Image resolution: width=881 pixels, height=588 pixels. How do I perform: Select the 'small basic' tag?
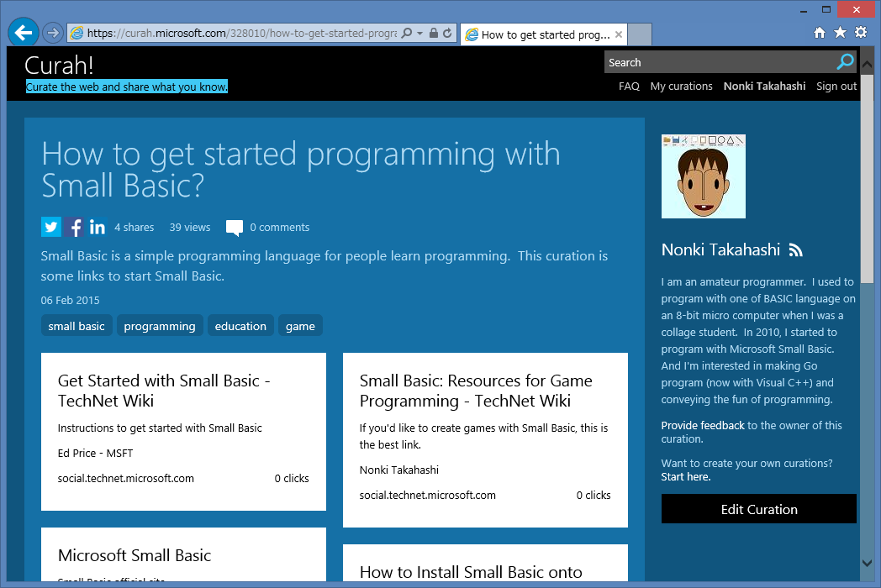[76, 325]
